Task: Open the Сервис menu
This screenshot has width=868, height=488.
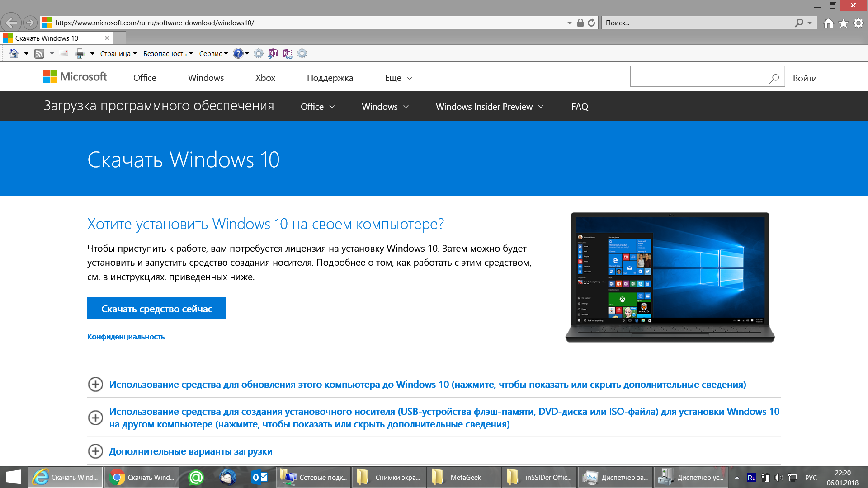Action: 213,54
